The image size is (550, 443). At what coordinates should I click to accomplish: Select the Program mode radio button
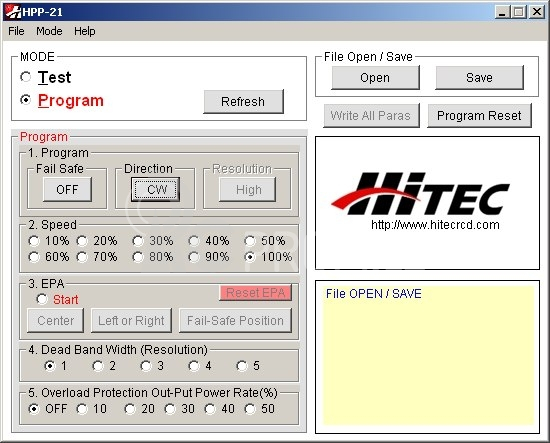[x=25, y=100]
